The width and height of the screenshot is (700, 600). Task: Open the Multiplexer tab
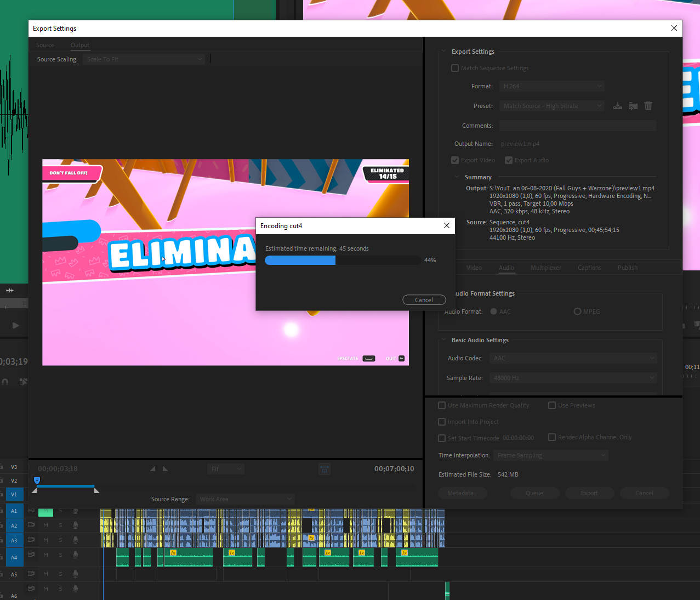pyautogui.click(x=545, y=268)
